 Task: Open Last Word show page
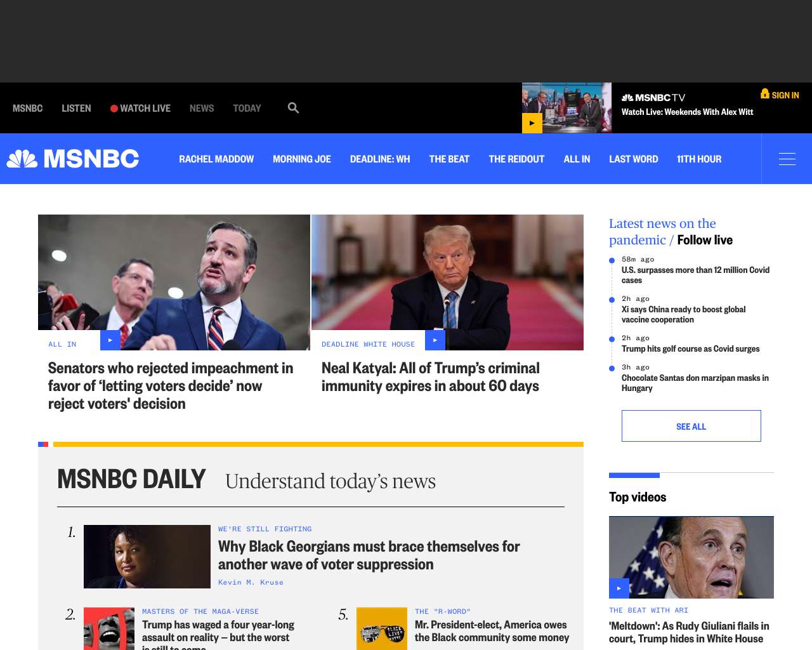tap(634, 159)
